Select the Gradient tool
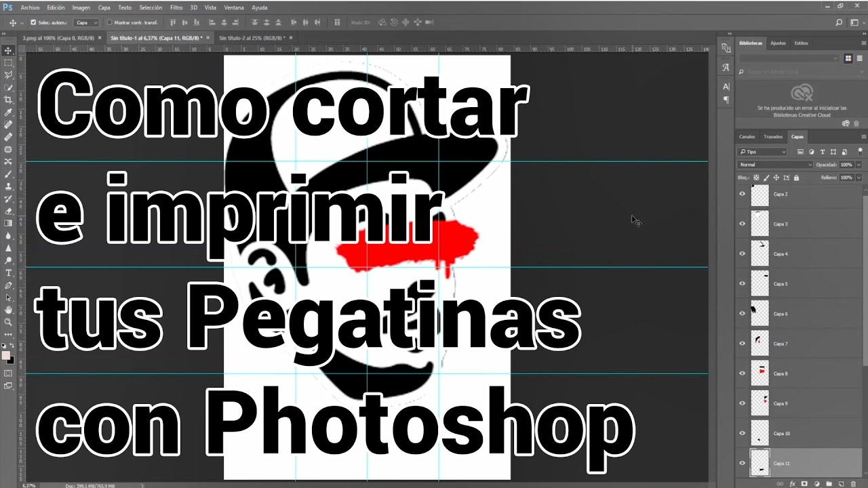This screenshot has width=868, height=488. point(8,223)
